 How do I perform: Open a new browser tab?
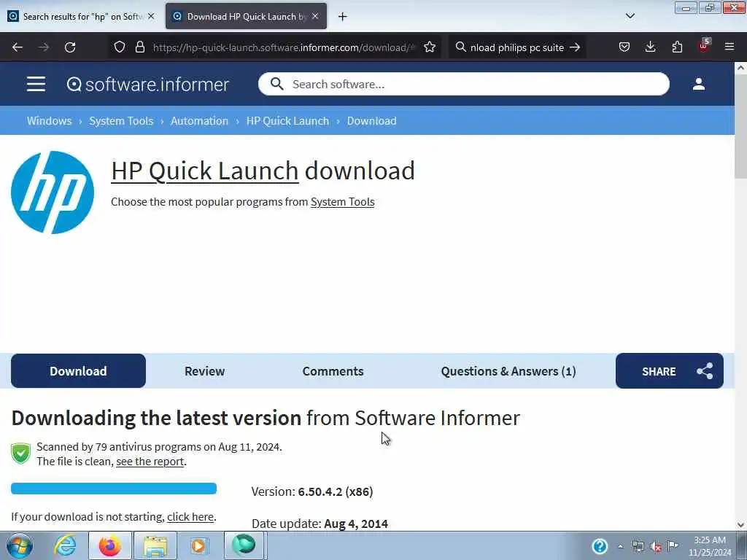click(x=343, y=17)
